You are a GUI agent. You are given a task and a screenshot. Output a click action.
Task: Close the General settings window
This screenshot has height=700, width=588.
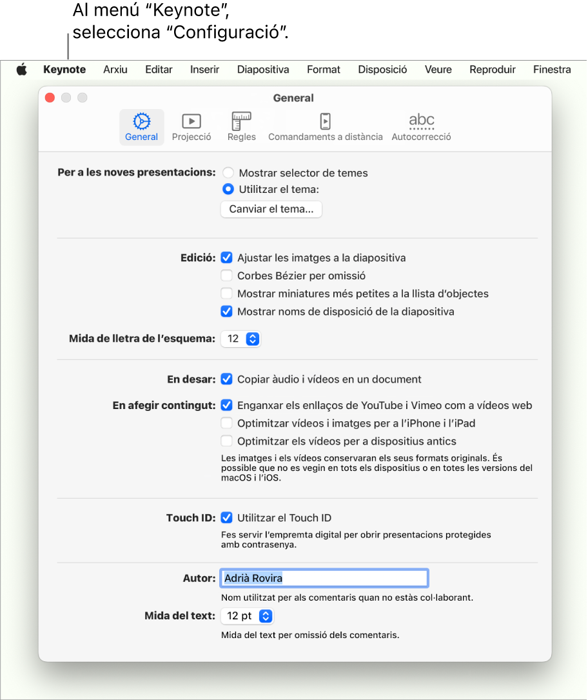[x=50, y=98]
